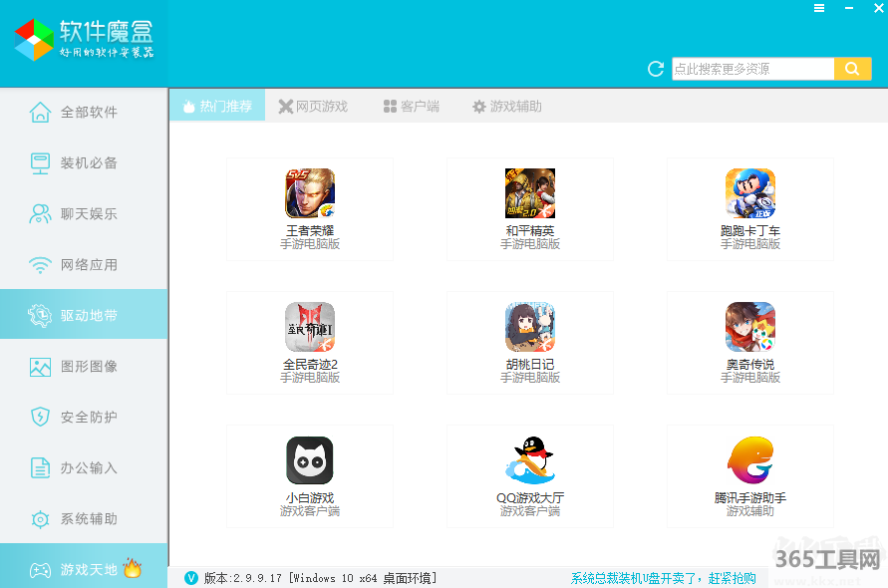Type in the 点此搜索更多资源 search field
This screenshot has height=588, width=888.
[x=752, y=69]
